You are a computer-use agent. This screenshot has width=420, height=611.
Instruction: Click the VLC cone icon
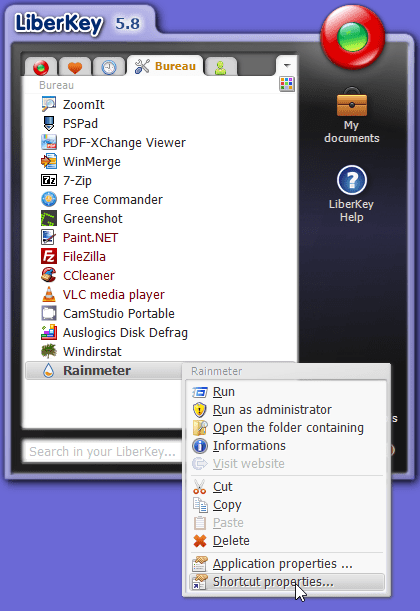click(49, 294)
